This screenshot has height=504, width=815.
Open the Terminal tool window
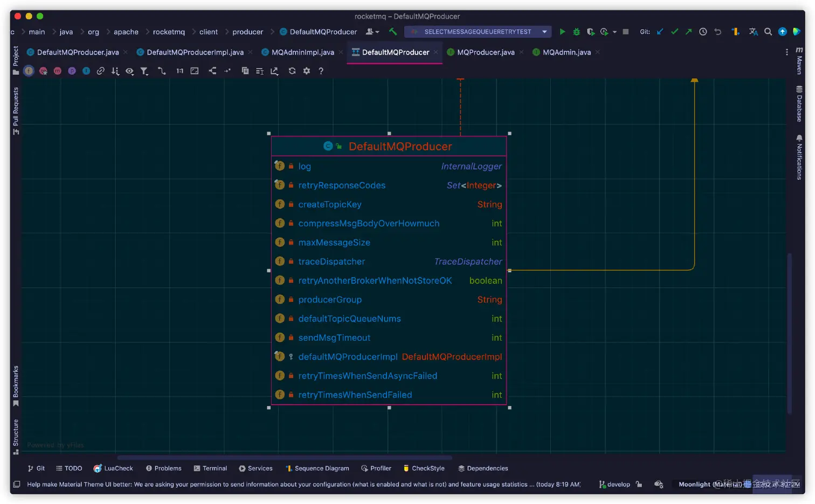pyautogui.click(x=210, y=468)
